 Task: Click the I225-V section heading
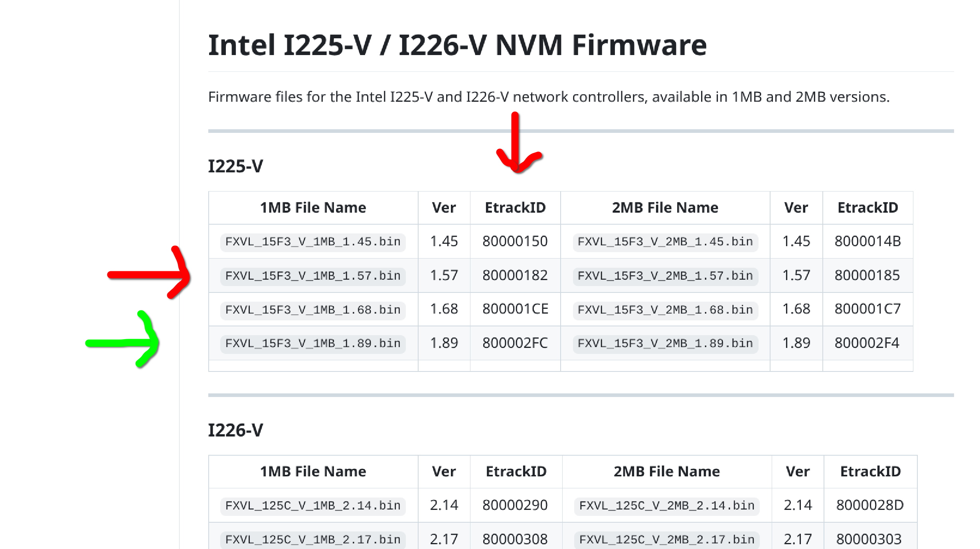235,166
